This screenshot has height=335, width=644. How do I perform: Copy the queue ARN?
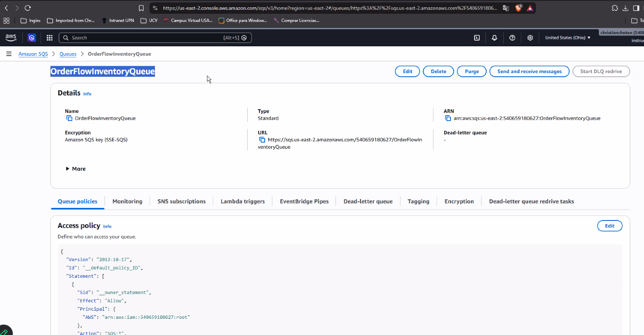pyautogui.click(x=448, y=118)
